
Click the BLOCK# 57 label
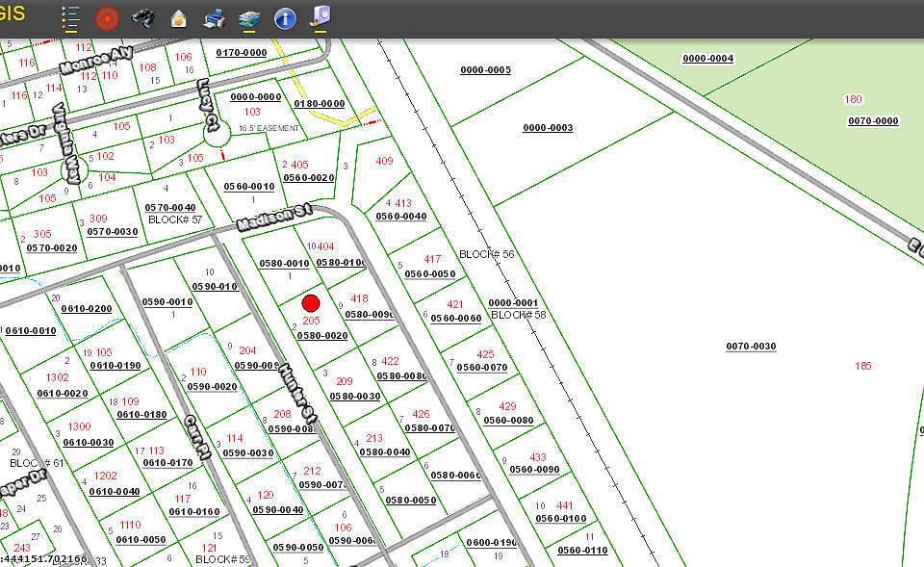point(175,219)
